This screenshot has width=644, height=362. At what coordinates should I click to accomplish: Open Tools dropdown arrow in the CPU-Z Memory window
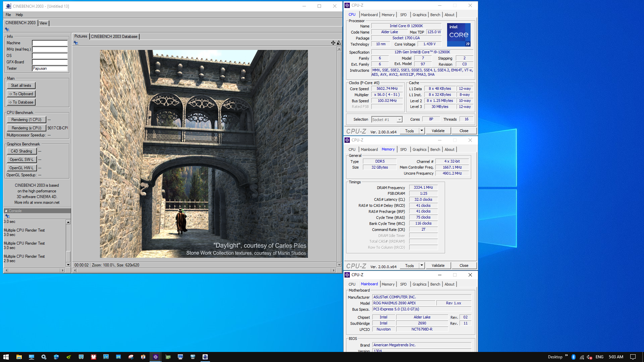tap(422, 265)
